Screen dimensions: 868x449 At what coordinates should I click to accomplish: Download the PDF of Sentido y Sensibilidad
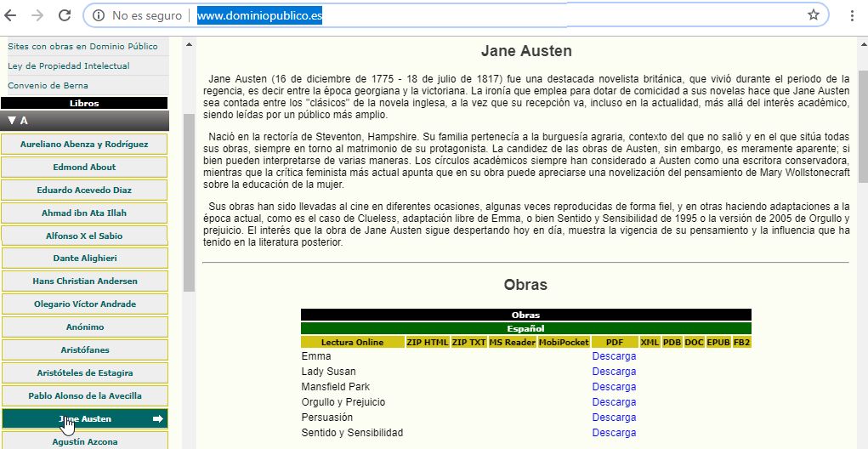pos(614,433)
